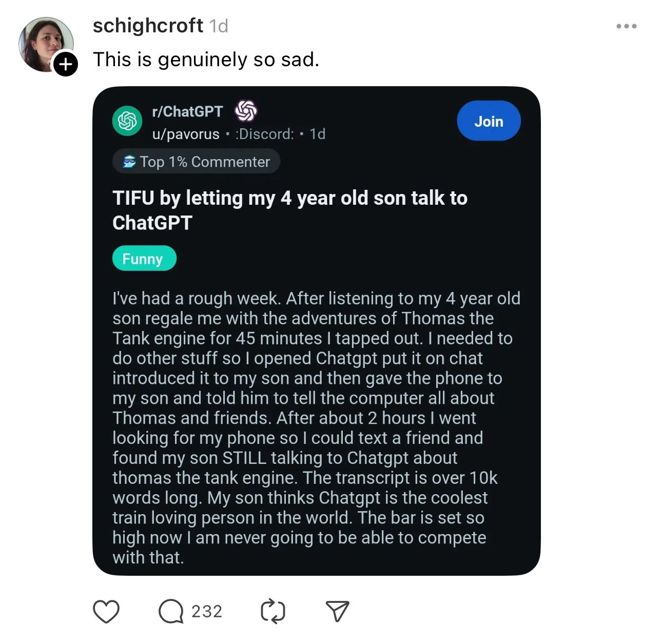Open the u/pavorus user profile
Image resolution: width=662 pixels, height=644 pixels.
186,134
